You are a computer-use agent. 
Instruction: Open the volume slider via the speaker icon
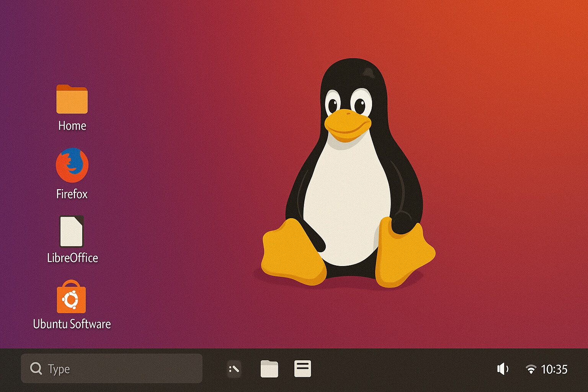503,369
